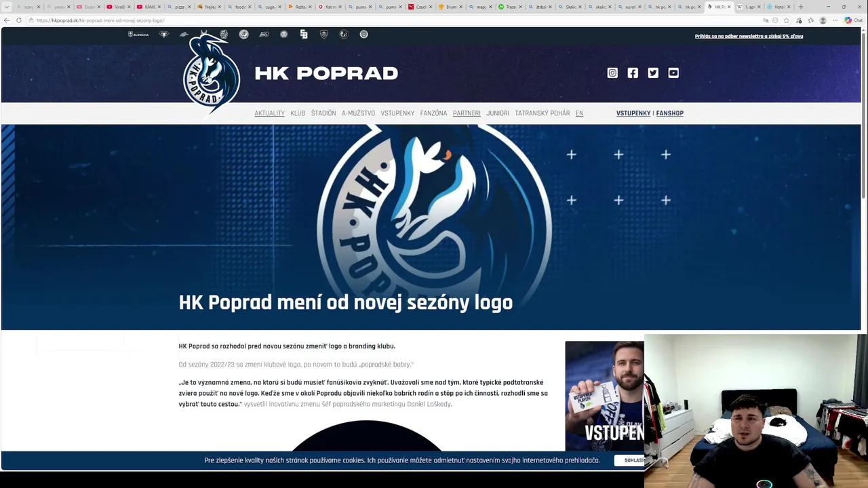Switch to the KÁME YouTube tab
Viewport: 868px width, 488px height.
150,7
